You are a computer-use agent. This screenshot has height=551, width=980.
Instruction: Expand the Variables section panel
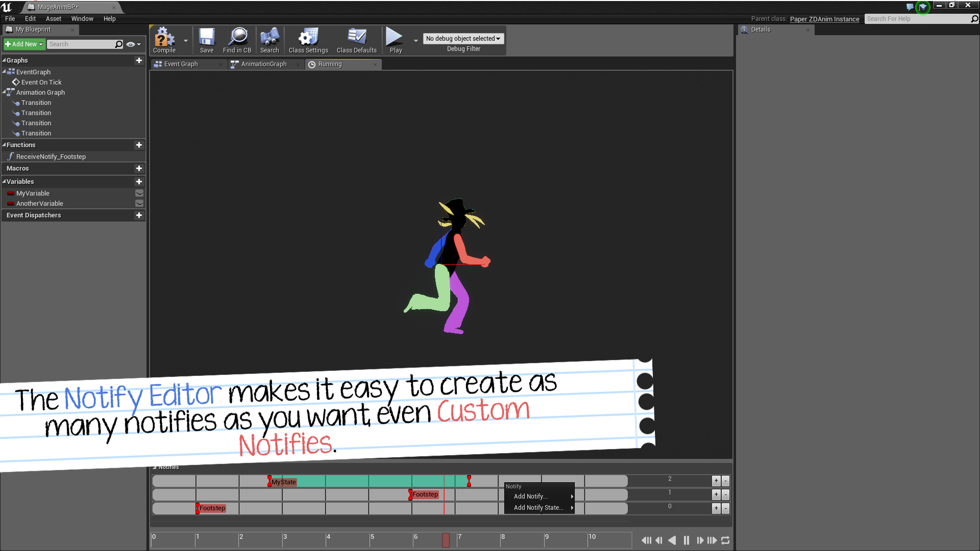[x=6, y=181]
